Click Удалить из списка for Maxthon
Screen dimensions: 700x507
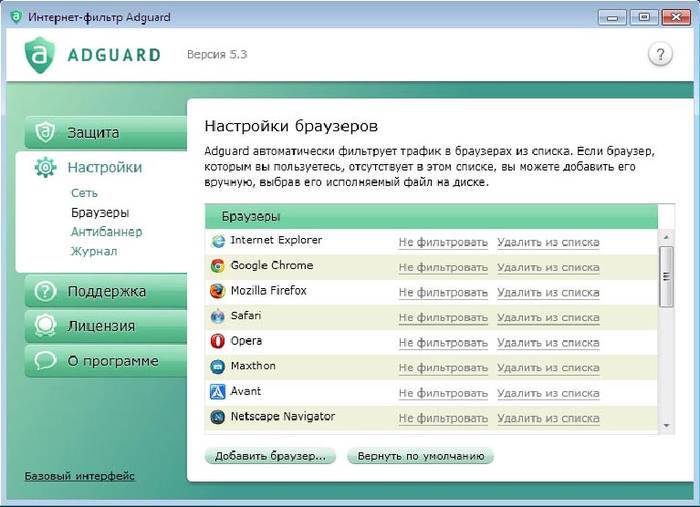point(548,368)
